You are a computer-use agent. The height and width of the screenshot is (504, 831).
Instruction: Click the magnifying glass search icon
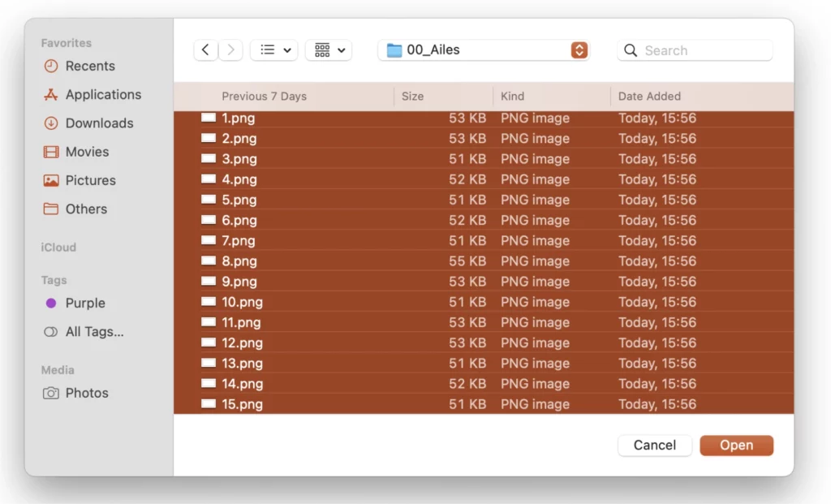630,50
